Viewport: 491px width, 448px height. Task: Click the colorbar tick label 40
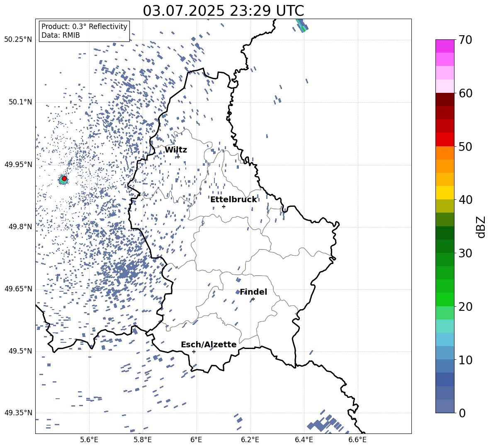465,200
